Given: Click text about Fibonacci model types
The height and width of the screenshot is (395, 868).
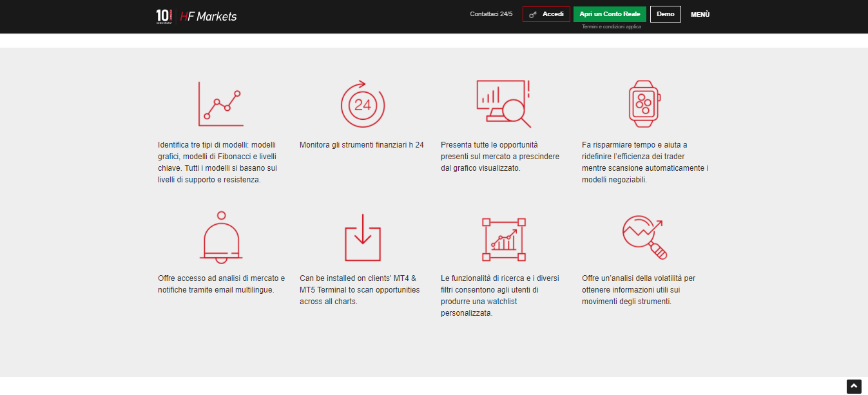Looking at the screenshot, I should [x=218, y=162].
